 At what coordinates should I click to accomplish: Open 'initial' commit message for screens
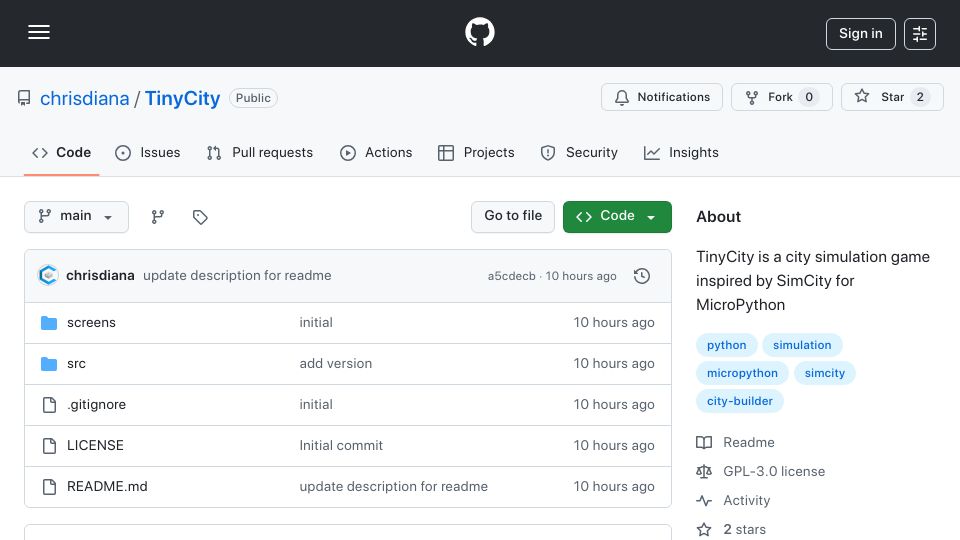(316, 323)
